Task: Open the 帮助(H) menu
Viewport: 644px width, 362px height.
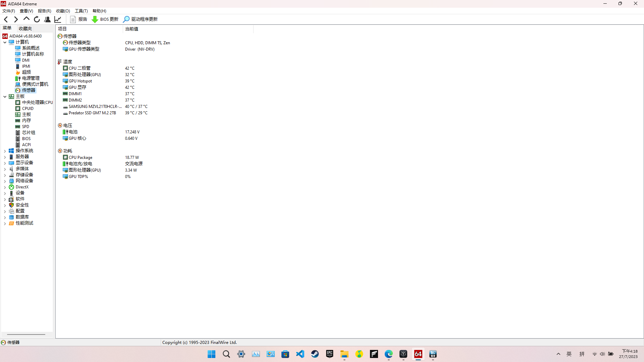Action: tap(99, 11)
